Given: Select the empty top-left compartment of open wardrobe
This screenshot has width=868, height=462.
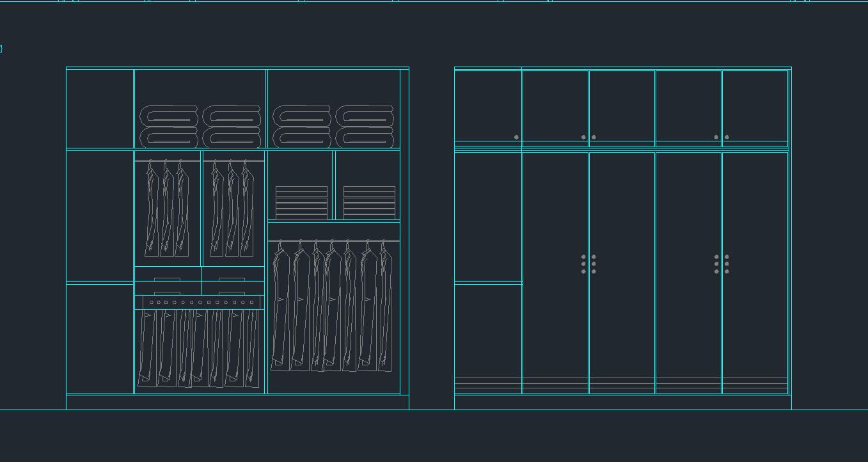Looking at the screenshot, I should (100, 109).
